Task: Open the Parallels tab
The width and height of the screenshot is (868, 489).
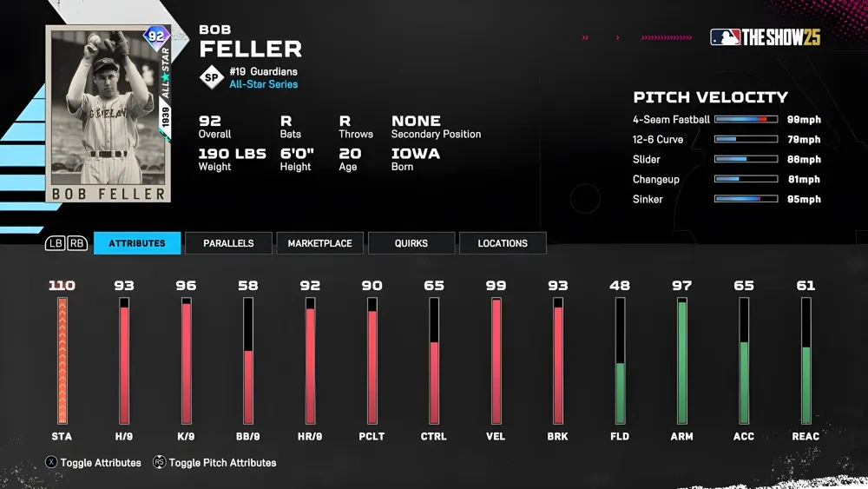Action: (228, 243)
